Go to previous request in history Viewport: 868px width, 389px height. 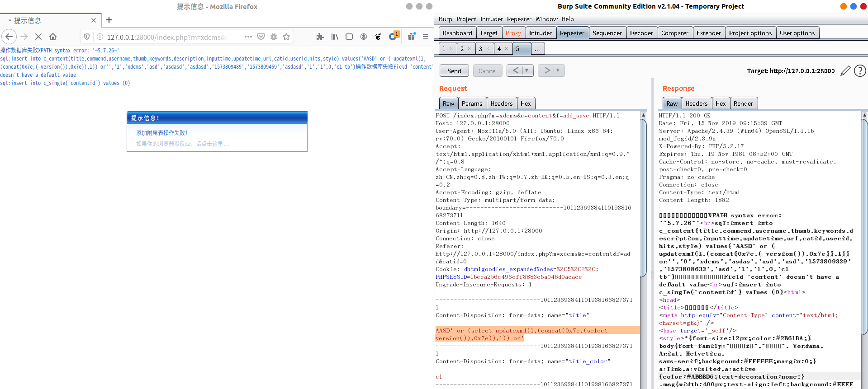(x=515, y=70)
